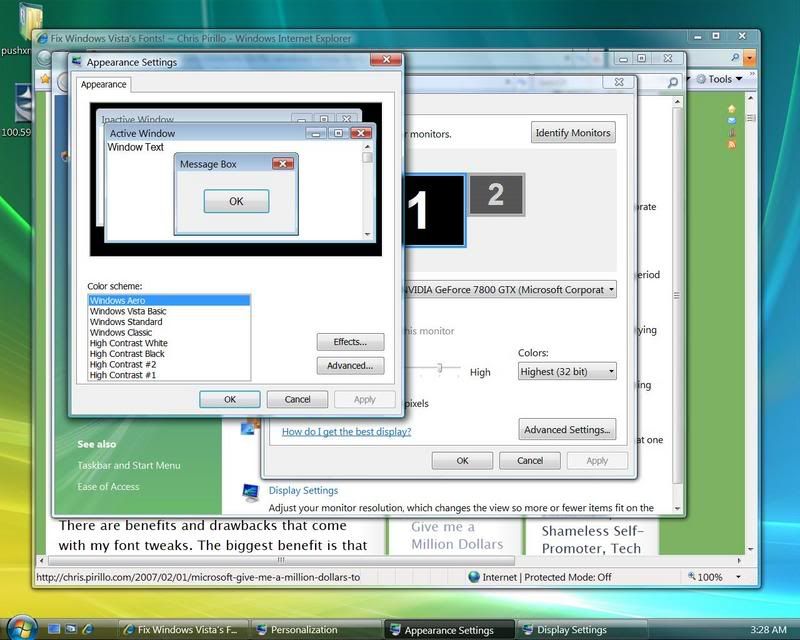Click the Tools gear icon in IE
The width and height of the screenshot is (800, 640).
[701, 79]
